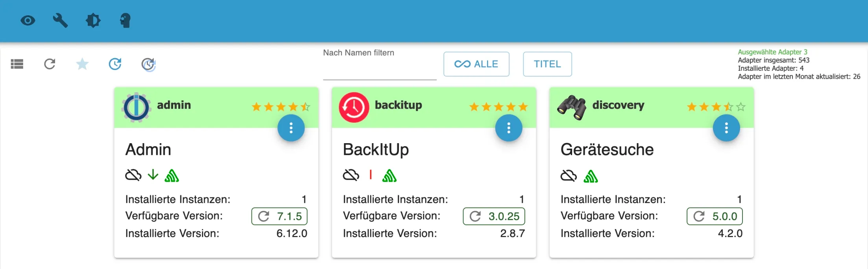Click the green Sentry icon on Gerätesuche card

tap(591, 176)
